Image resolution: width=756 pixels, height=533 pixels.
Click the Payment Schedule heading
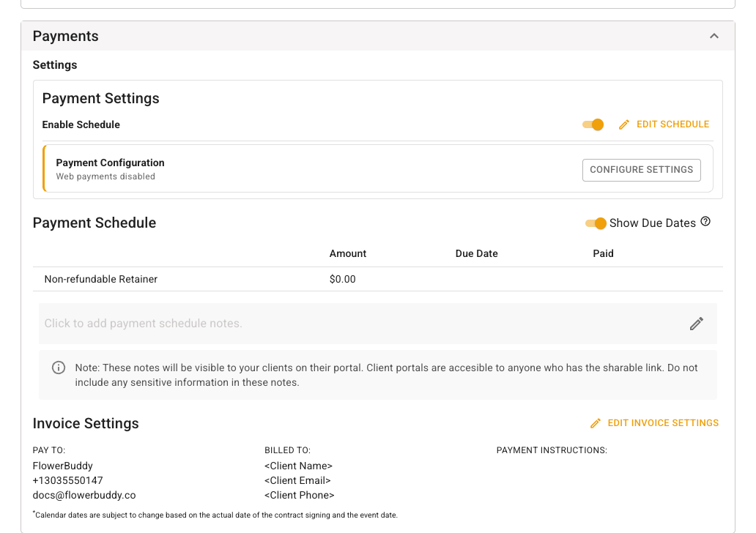(94, 223)
